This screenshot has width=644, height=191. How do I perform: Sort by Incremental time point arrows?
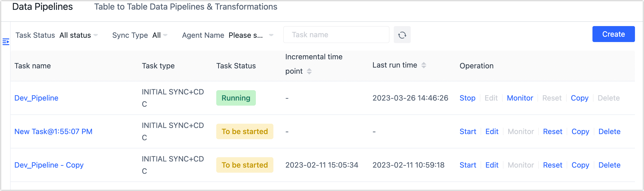309,71
